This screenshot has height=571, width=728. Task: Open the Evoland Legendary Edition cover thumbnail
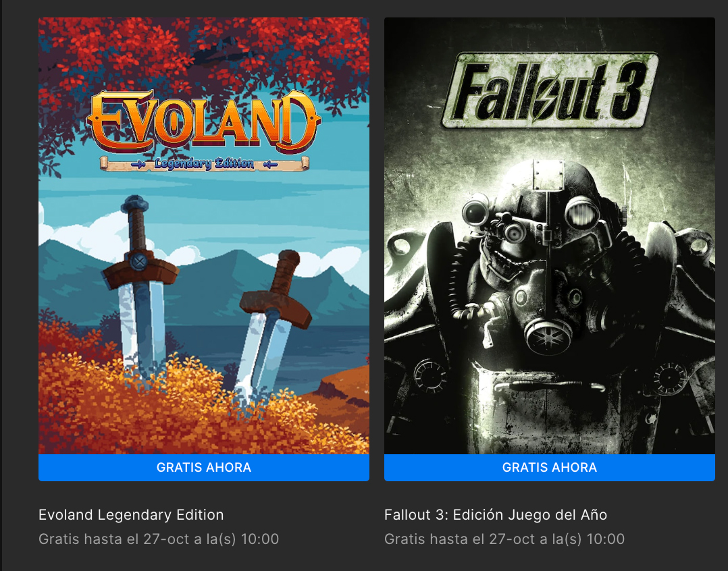point(204,236)
